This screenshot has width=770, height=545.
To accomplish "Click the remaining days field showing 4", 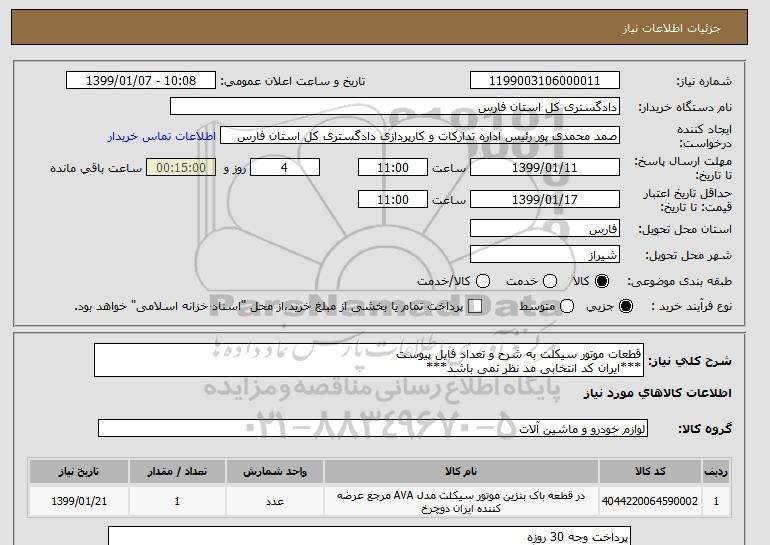I will tap(285, 167).
